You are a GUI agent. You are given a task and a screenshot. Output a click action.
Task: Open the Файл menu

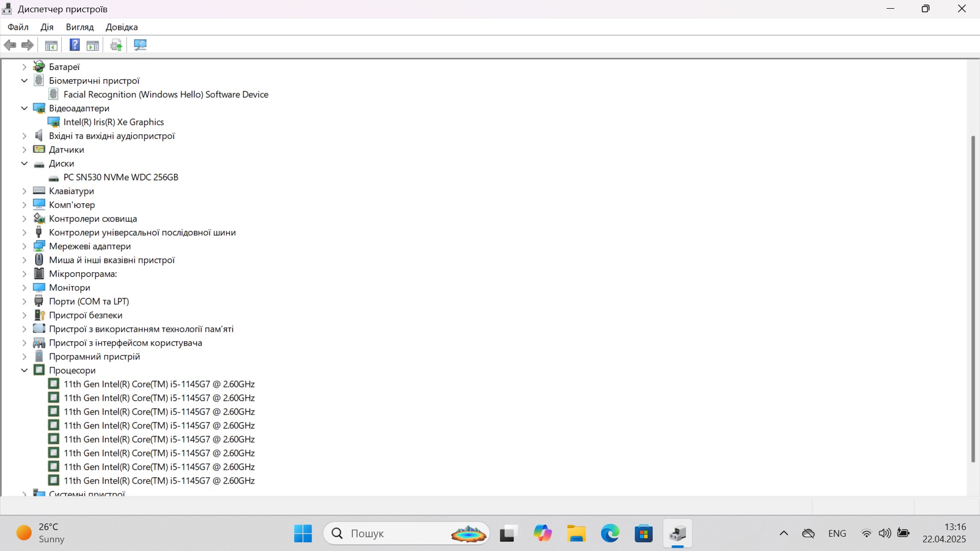click(x=18, y=27)
